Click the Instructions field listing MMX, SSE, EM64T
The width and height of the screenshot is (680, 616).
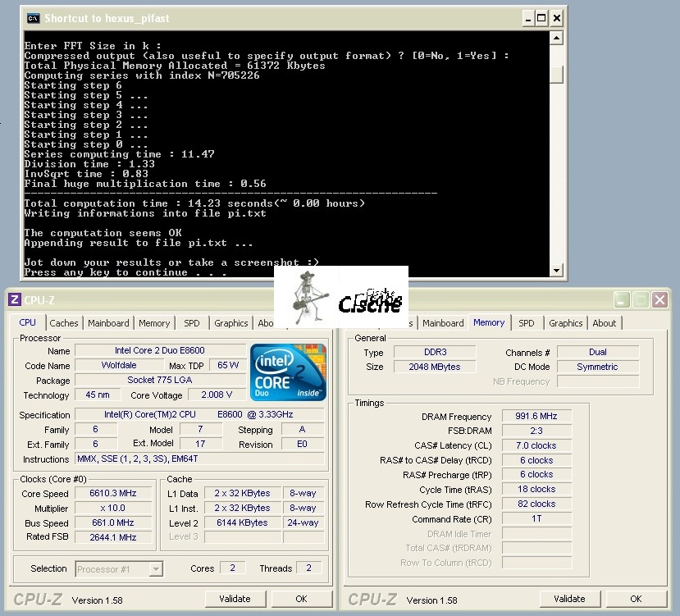(x=199, y=459)
